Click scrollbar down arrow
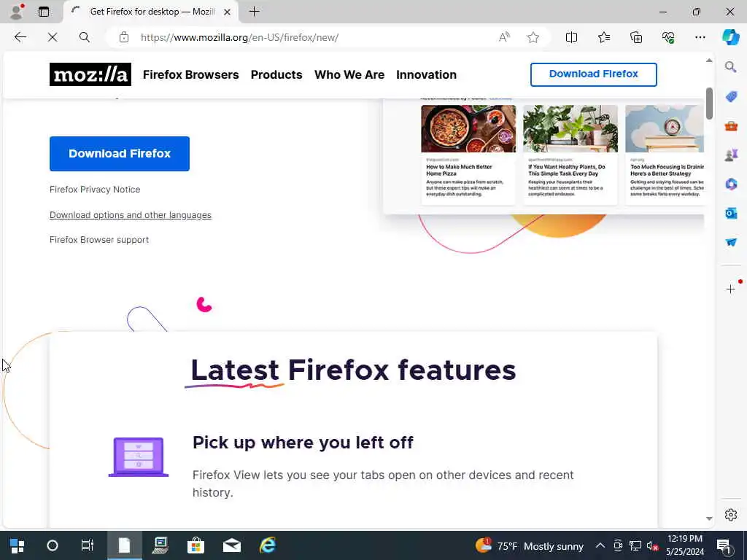747x560 pixels. (x=709, y=518)
